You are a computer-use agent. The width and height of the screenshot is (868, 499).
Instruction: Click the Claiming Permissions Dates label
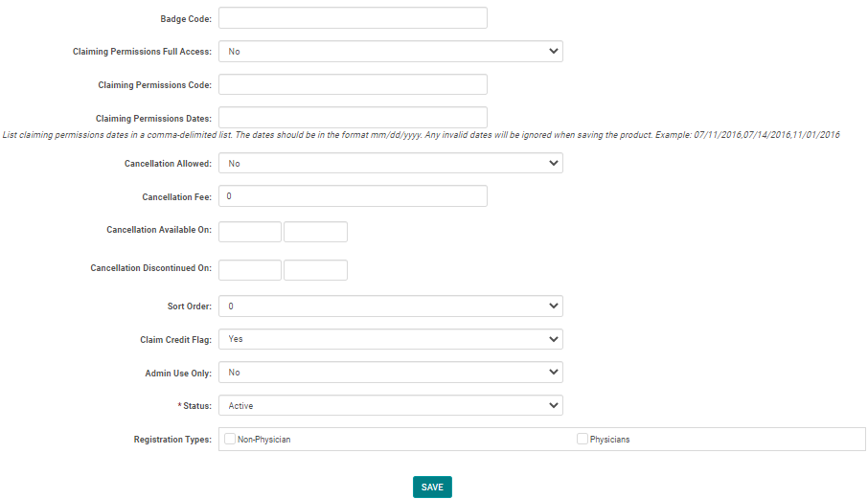(x=153, y=119)
